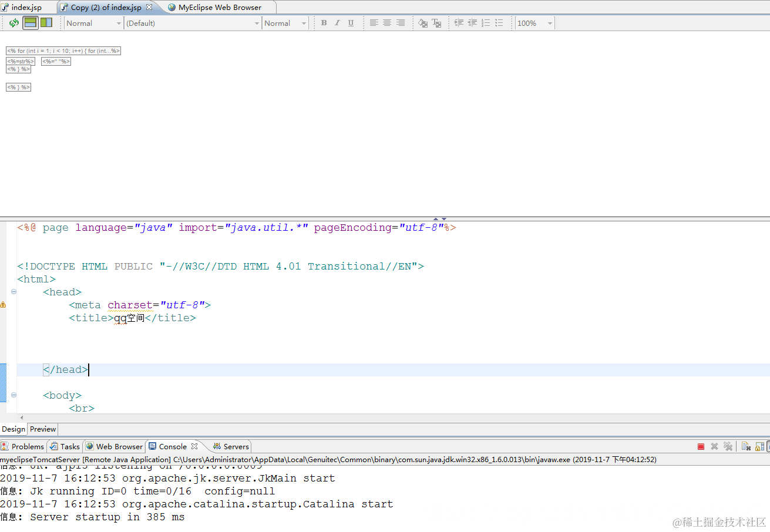Align text center
770x532 pixels.
(x=387, y=23)
